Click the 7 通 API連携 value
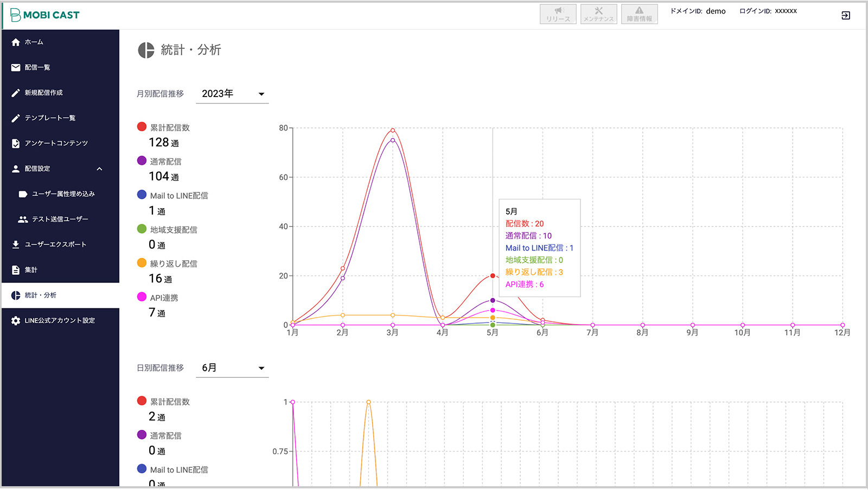 point(157,313)
